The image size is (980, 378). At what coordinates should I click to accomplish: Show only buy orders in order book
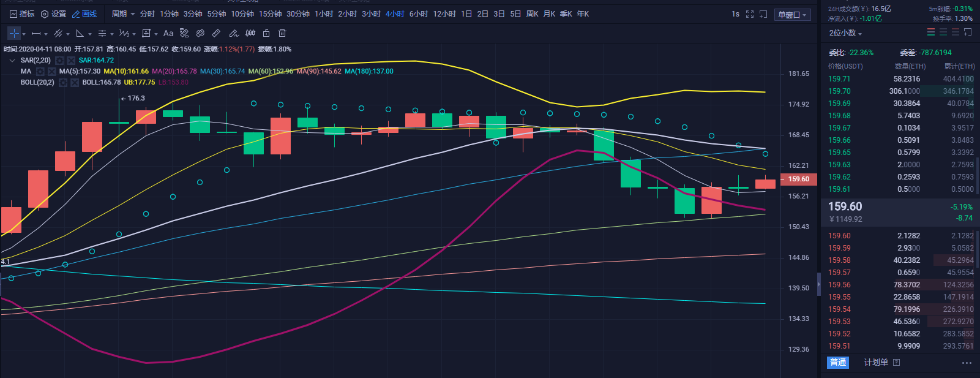[x=943, y=32]
